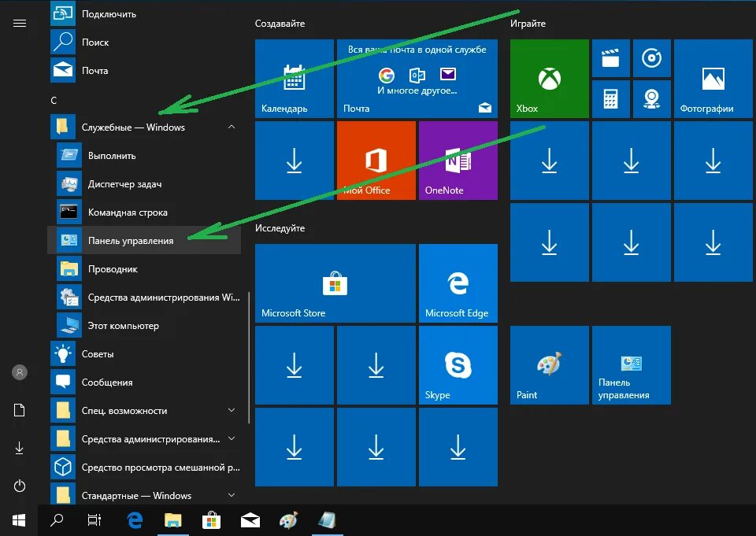Switch to Paint on the taskbar
The height and width of the screenshot is (536, 756).
(x=288, y=520)
